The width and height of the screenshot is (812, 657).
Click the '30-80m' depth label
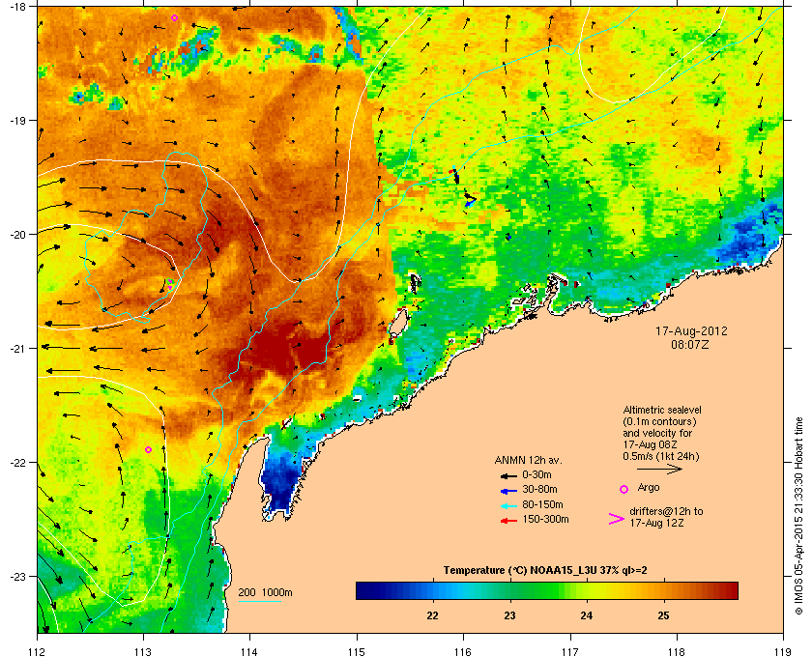539,489
